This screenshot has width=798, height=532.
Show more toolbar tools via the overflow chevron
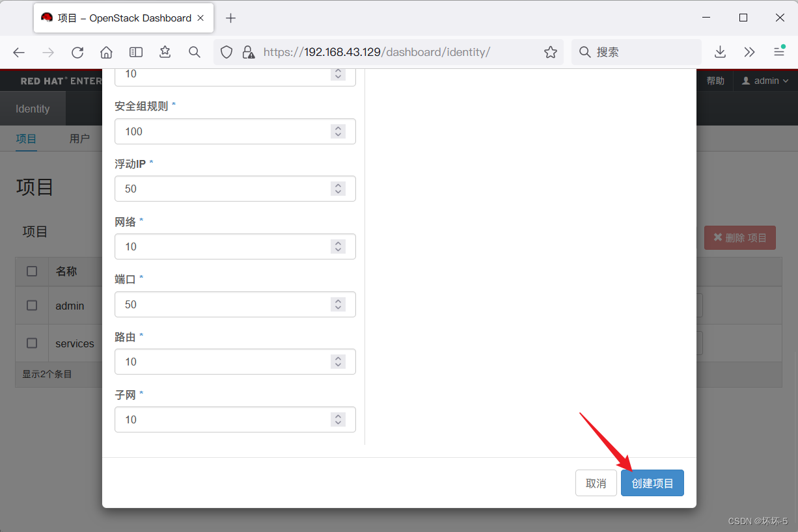point(749,52)
